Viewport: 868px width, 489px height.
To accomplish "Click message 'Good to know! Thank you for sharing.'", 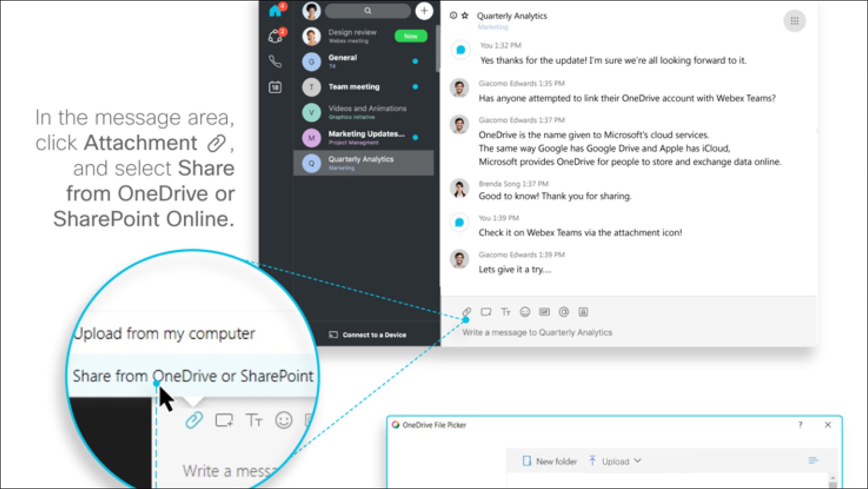I will pos(555,196).
